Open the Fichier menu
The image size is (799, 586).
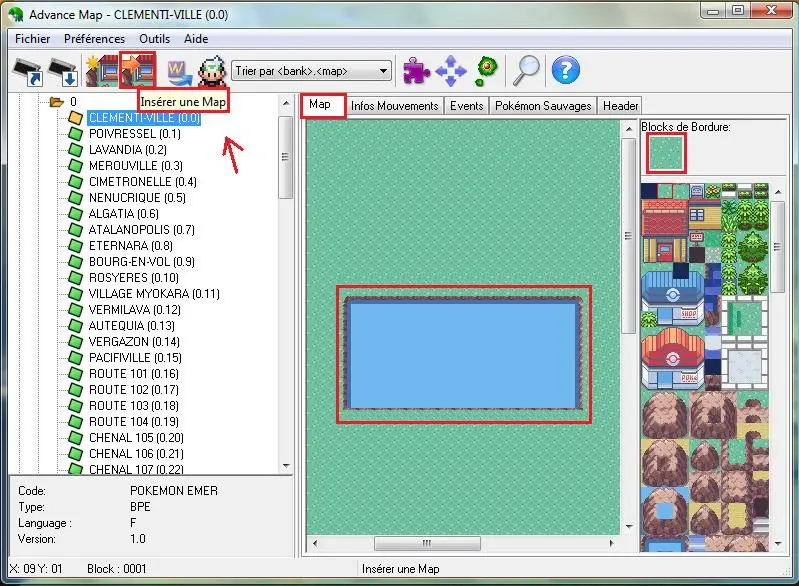(33, 39)
